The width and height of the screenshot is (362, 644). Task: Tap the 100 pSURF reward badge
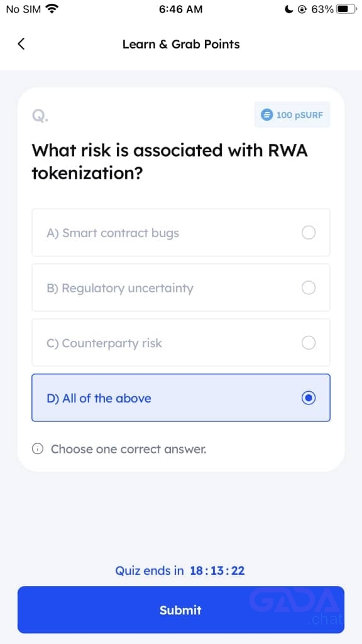(x=292, y=114)
